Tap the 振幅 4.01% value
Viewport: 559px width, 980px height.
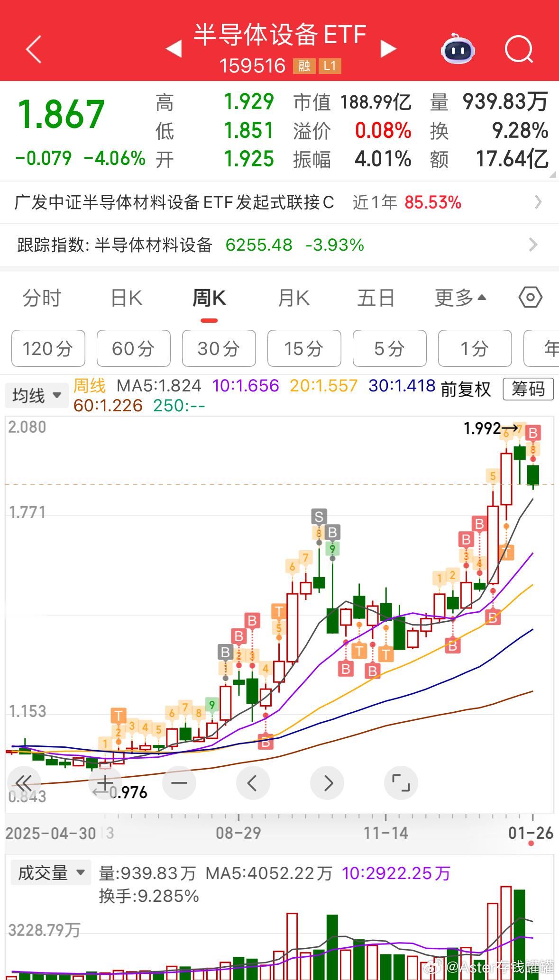[x=383, y=159]
